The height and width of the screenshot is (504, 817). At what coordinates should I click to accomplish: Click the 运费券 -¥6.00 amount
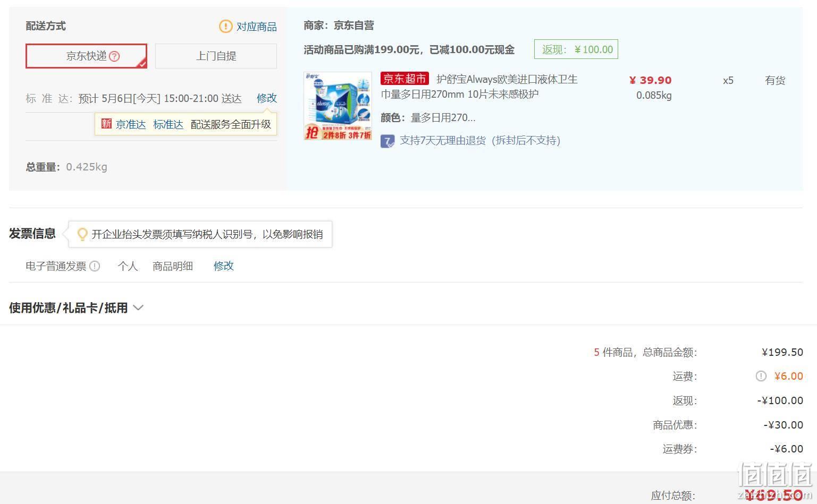(x=786, y=449)
